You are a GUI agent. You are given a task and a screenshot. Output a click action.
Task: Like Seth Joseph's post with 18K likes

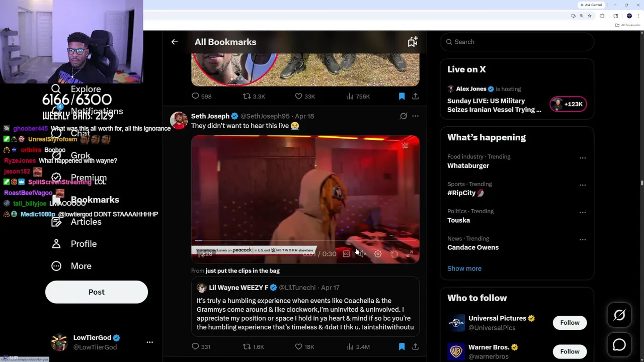pos(304,346)
